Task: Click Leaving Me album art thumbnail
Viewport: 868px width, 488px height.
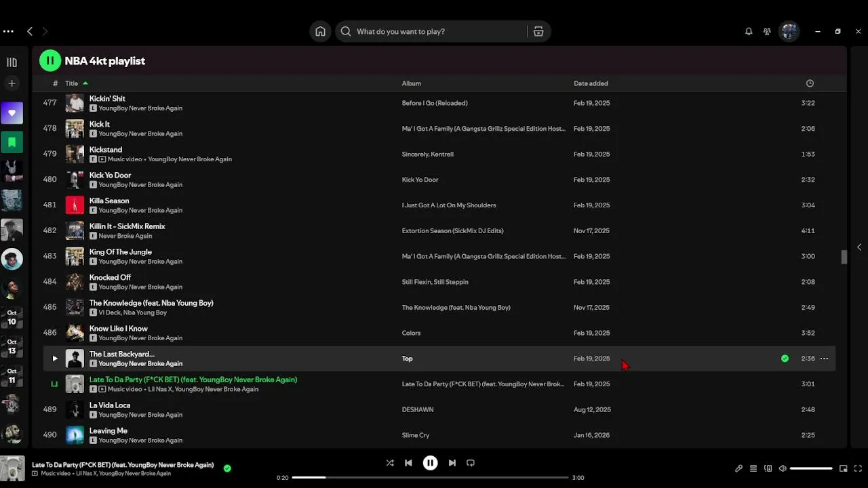Action: click(x=75, y=435)
